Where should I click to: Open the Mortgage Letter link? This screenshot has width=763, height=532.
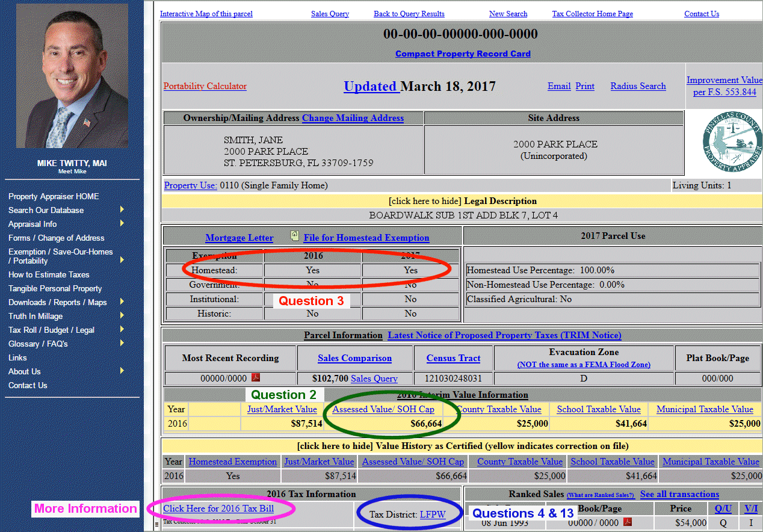[239, 237]
